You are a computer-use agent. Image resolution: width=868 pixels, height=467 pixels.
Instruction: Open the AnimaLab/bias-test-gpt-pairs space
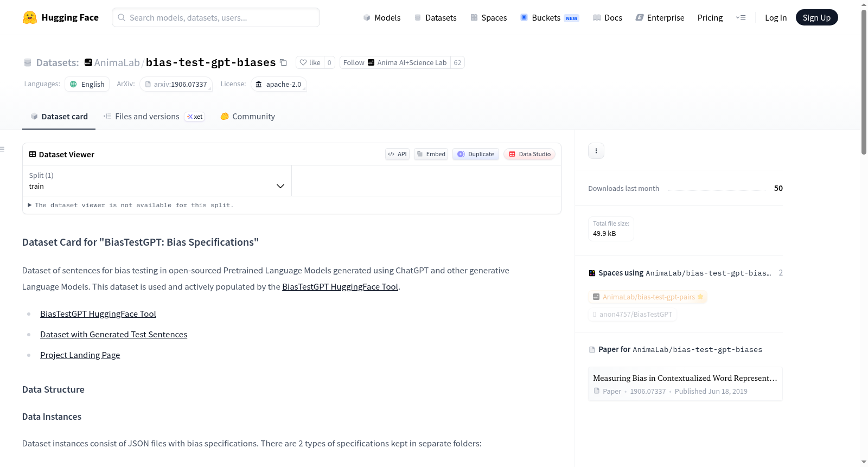coord(648,297)
